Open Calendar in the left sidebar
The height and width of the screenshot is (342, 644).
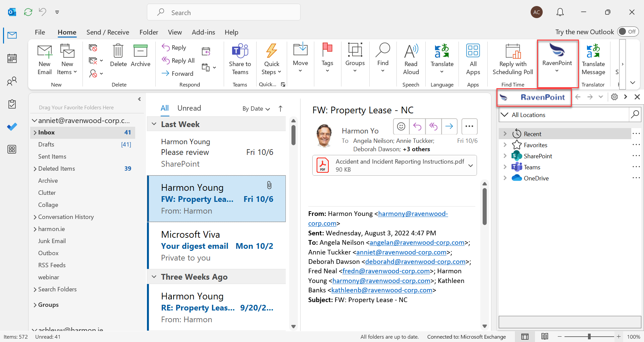coord(12,59)
